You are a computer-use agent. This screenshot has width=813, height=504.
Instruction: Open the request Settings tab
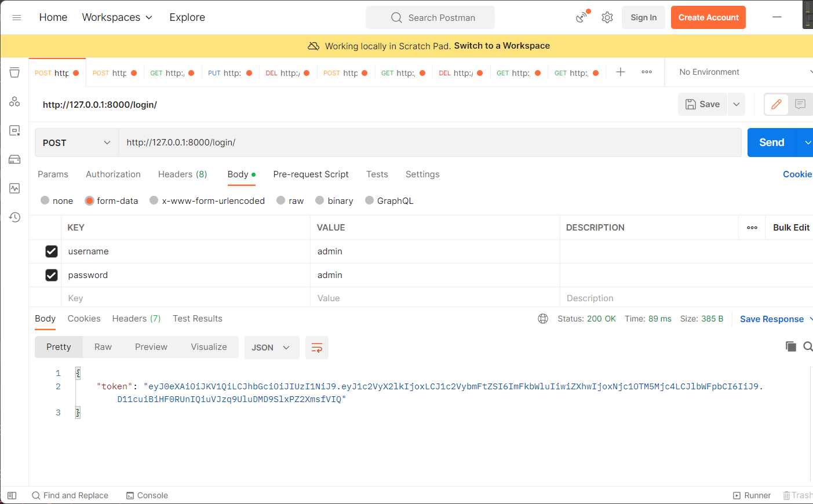pyautogui.click(x=422, y=174)
